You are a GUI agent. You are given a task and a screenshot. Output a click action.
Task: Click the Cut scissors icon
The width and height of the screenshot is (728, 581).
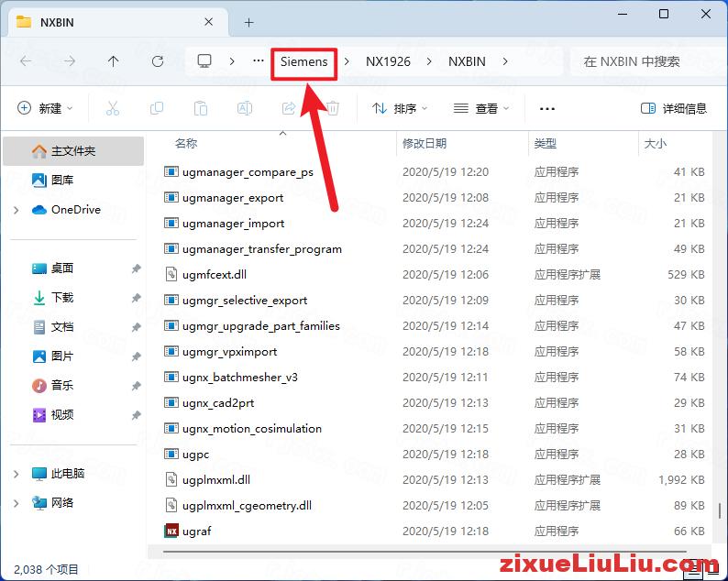tap(113, 108)
